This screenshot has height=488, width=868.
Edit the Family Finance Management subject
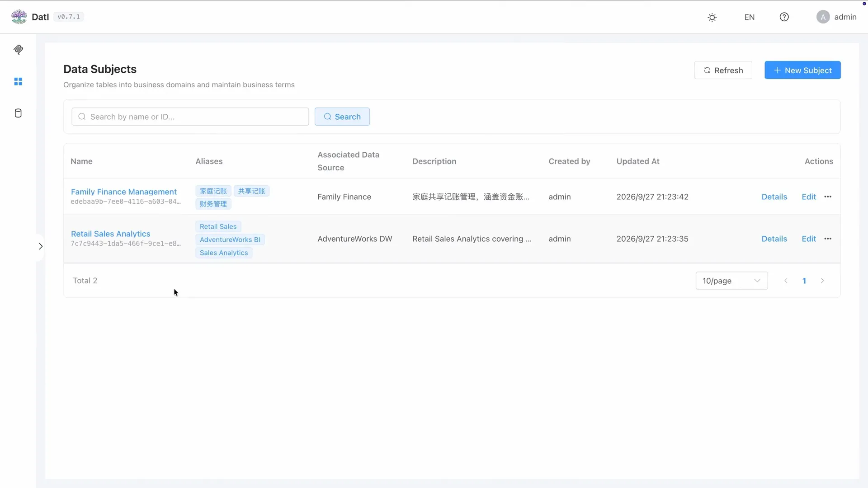click(809, 197)
